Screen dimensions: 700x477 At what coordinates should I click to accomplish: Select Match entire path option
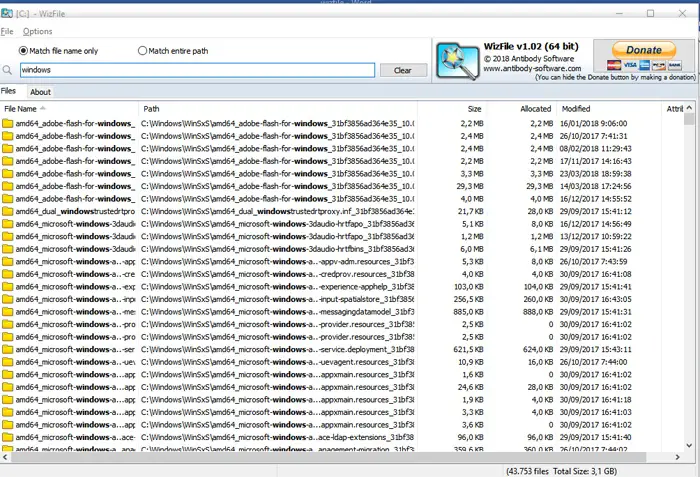[x=173, y=51]
